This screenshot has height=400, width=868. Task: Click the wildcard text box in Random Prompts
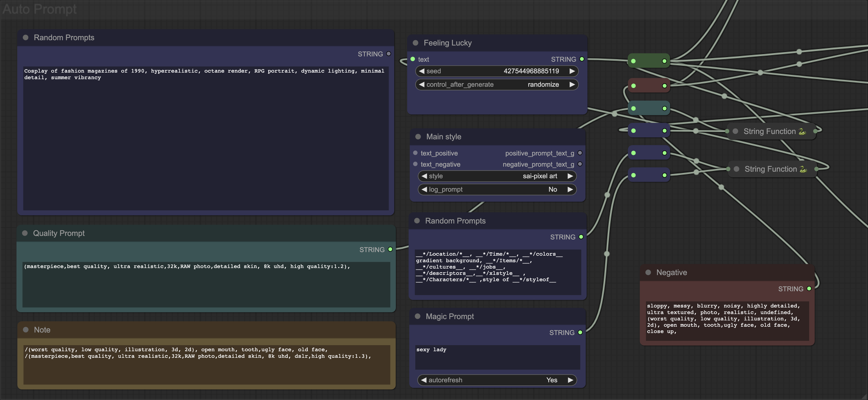click(x=498, y=272)
